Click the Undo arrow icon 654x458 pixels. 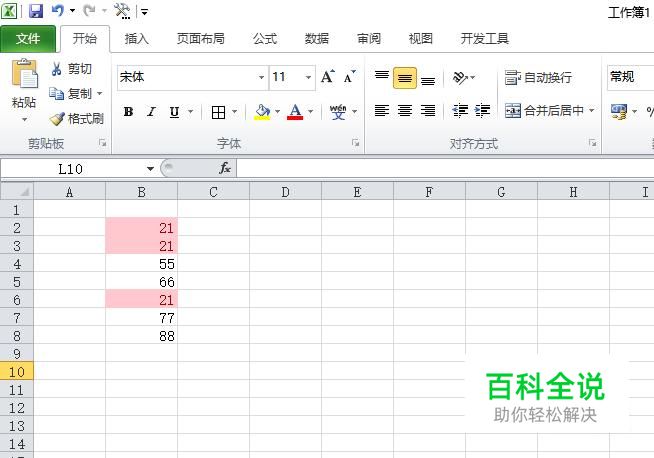click(x=58, y=10)
